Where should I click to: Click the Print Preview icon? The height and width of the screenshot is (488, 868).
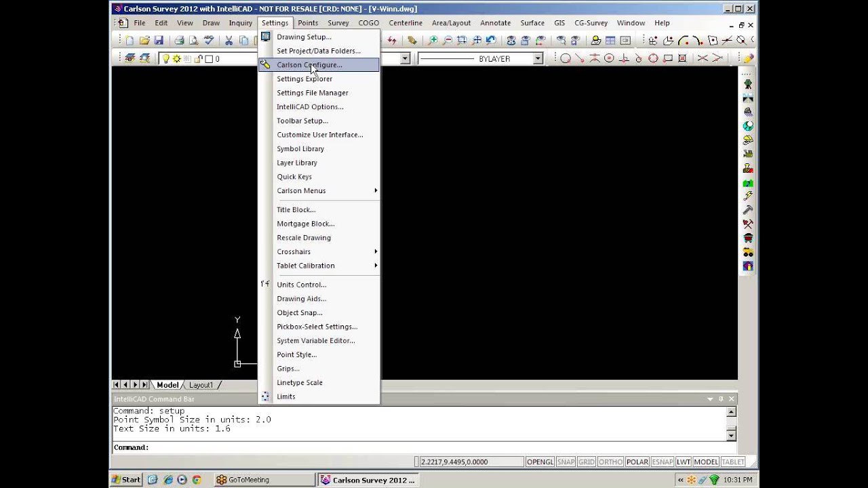(194, 41)
